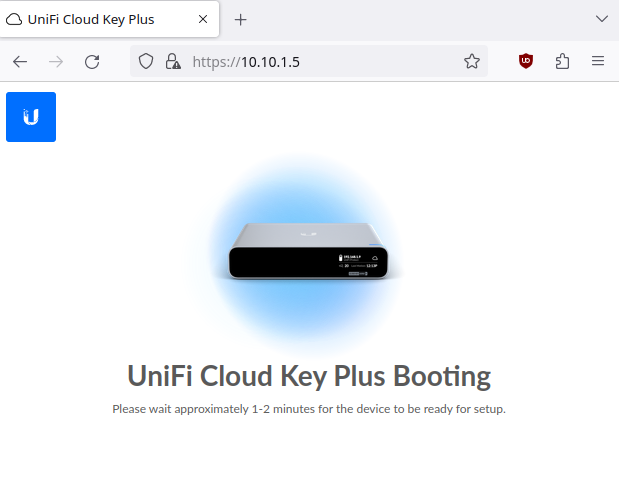Click the cloud favicon in the tab
Image resolution: width=619 pixels, height=491 pixels.
[15, 19]
